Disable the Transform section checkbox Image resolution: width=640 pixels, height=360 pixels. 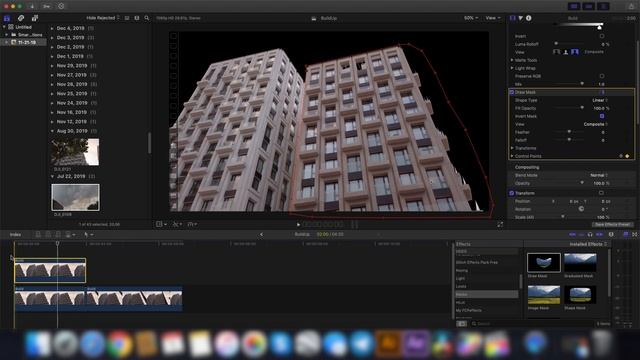(x=512, y=193)
